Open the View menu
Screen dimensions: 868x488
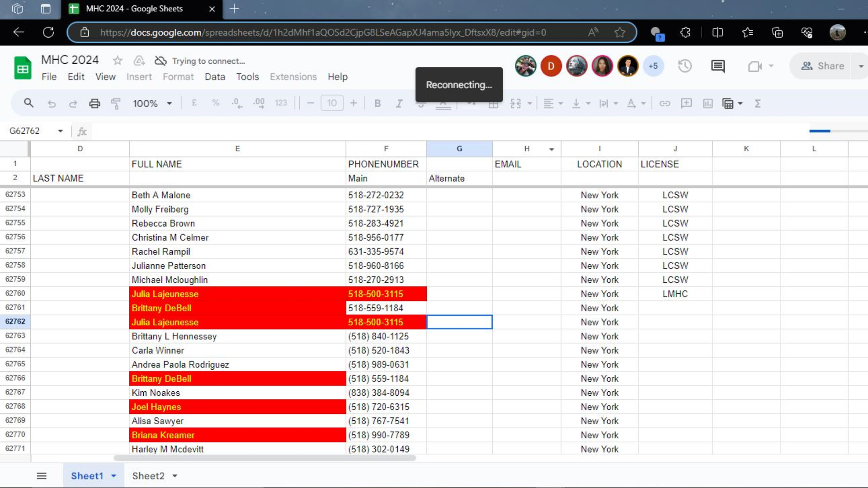click(x=105, y=77)
